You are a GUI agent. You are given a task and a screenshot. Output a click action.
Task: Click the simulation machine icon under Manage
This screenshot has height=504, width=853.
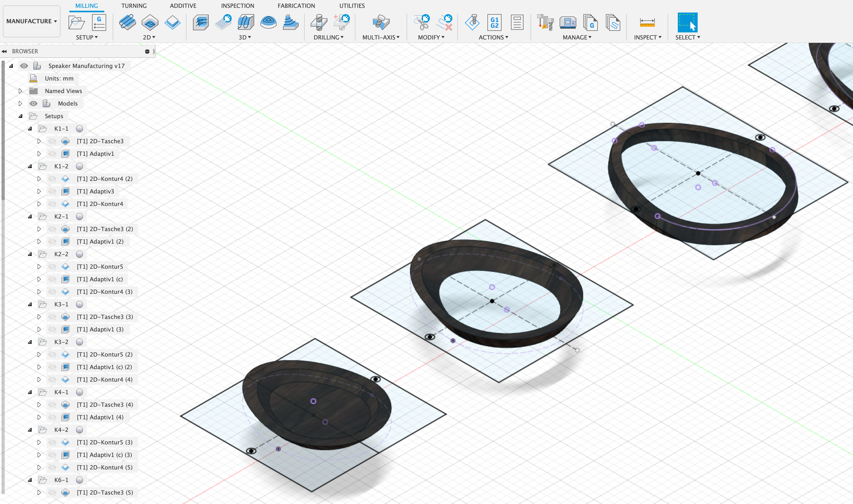click(x=568, y=22)
